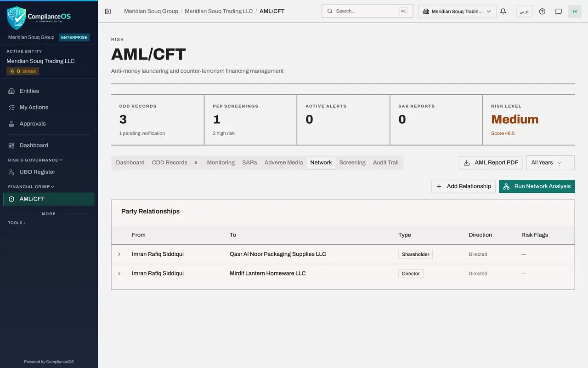This screenshot has width=588, height=368.
Task: Click the PEP Screenings stat card
Action: [251, 120]
